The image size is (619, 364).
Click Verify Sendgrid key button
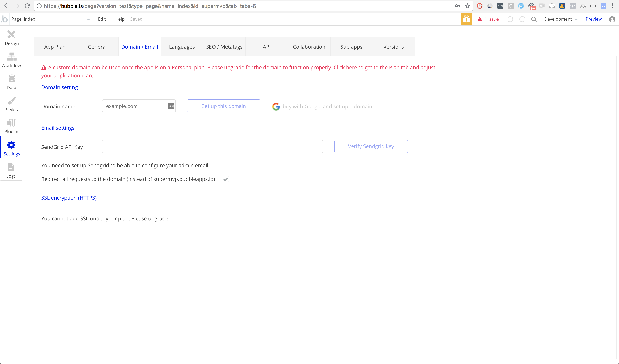[x=371, y=146]
